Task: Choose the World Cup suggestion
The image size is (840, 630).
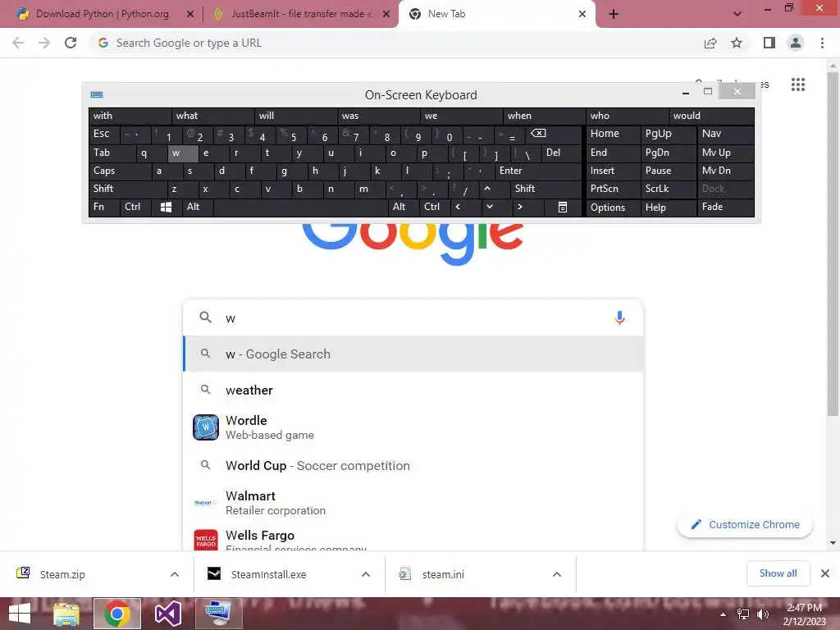Action: tap(413, 466)
